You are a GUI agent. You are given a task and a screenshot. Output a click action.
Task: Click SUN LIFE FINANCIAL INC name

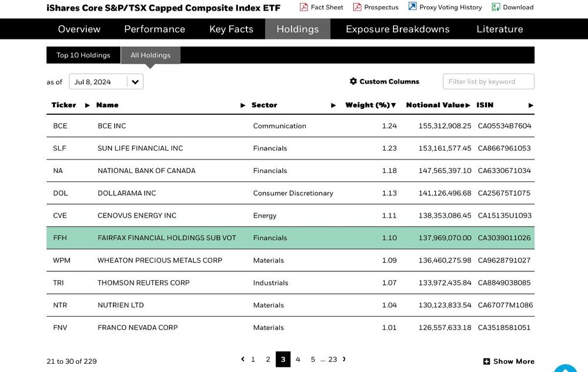tap(141, 148)
